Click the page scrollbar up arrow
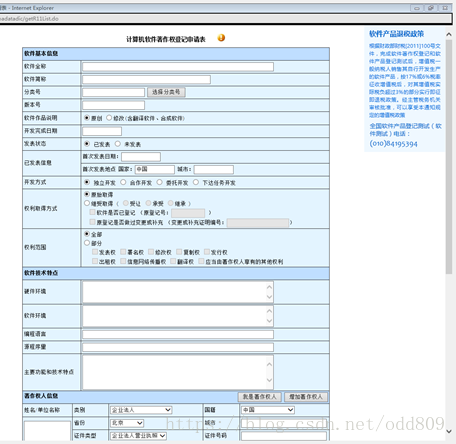Screen dimensions: 456x444 [x=449, y=34]
